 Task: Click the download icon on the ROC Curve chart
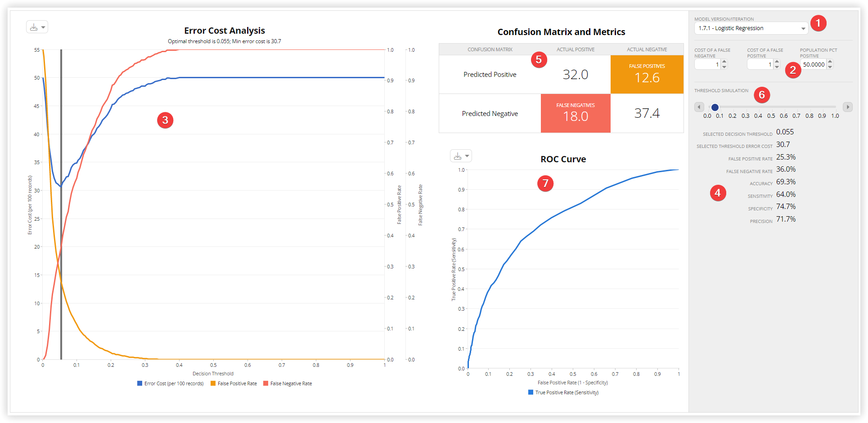[x=458, y=156]
